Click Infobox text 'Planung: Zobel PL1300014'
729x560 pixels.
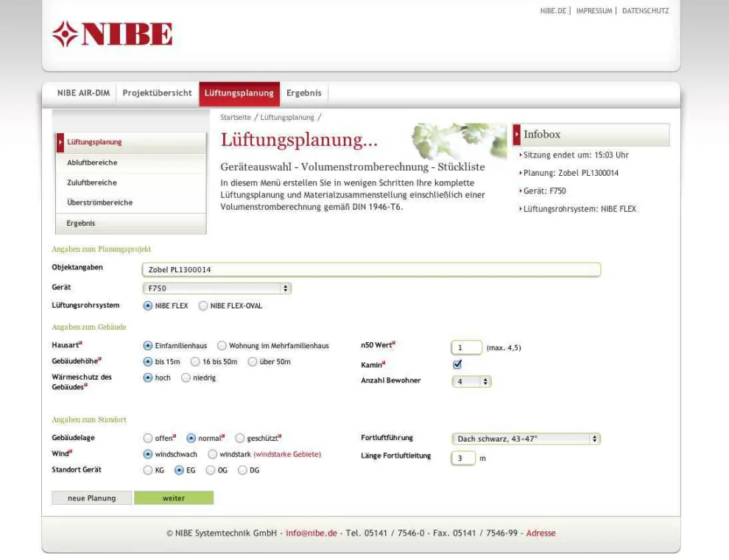coord(571,174)
